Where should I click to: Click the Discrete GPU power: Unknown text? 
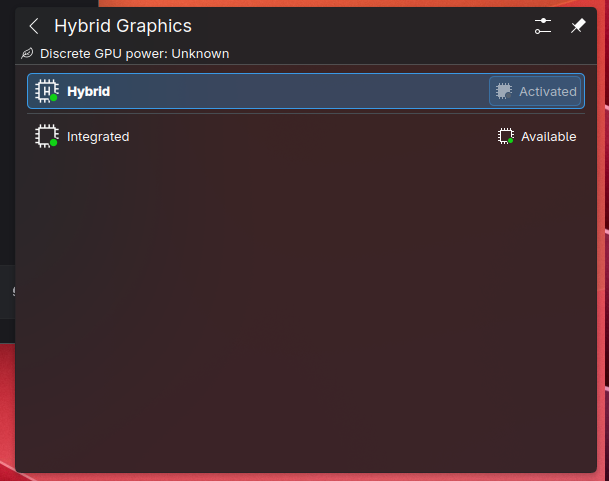click(x=134, y=54)
